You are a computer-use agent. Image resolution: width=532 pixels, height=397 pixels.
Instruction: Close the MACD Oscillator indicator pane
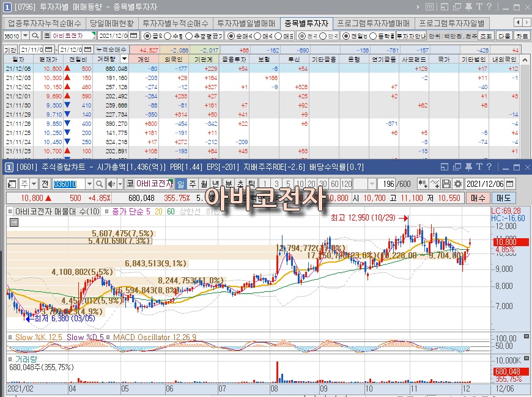[526, 337]
